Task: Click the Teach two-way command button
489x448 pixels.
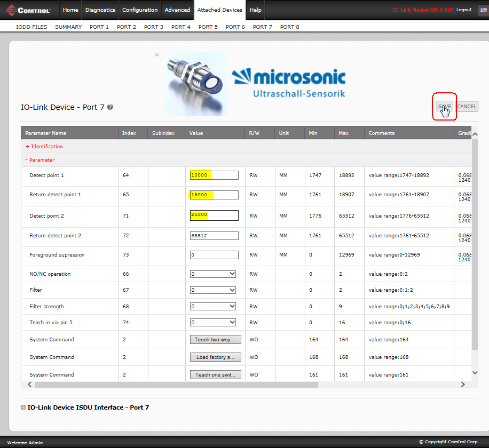Action: pyautogui.click(x=216, y=340)
